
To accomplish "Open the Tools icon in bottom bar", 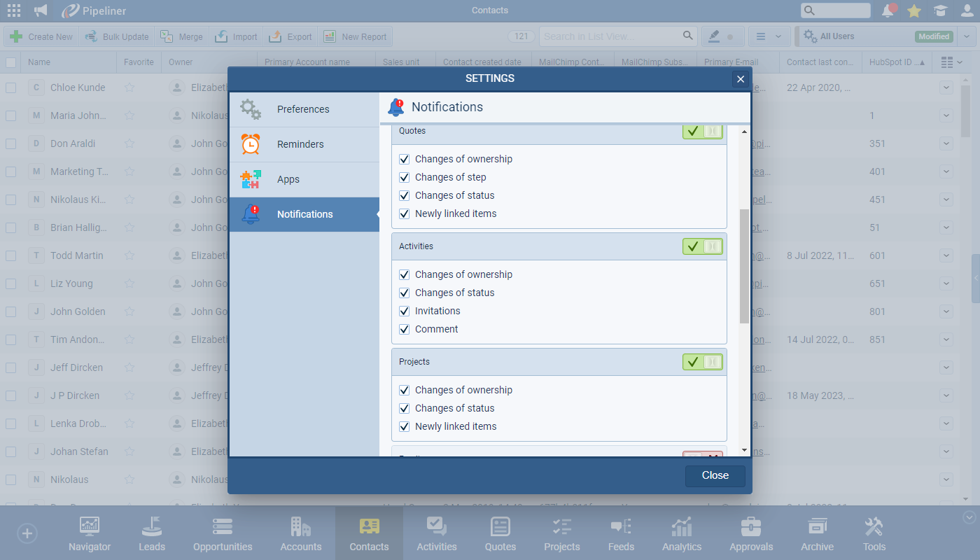I will click(x=874, y=534).
